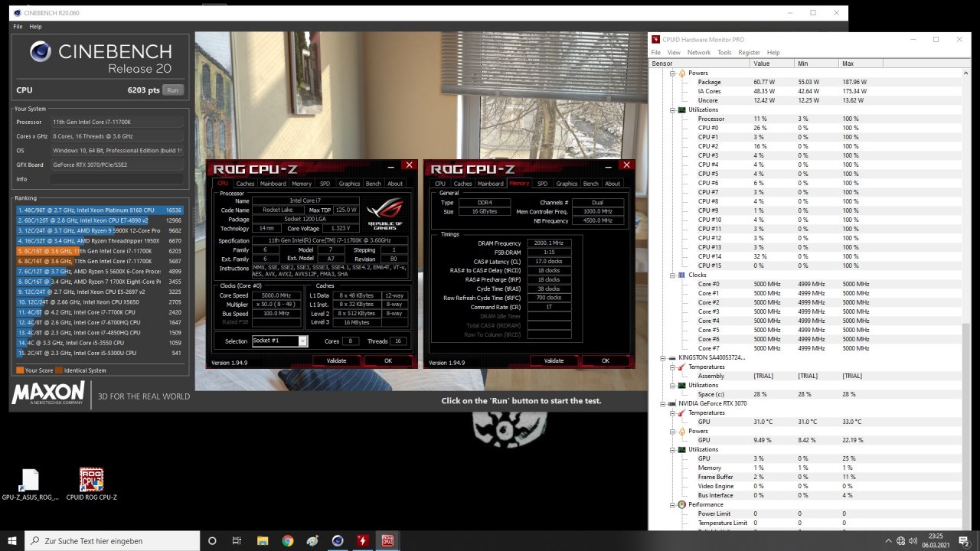
Task: Select the Xeon Platinum 8168 ranking row
Action: click(99, 210)
